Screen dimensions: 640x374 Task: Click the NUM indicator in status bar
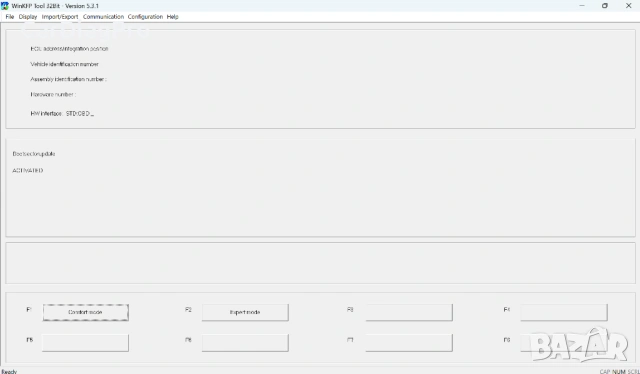pos(618,371)
